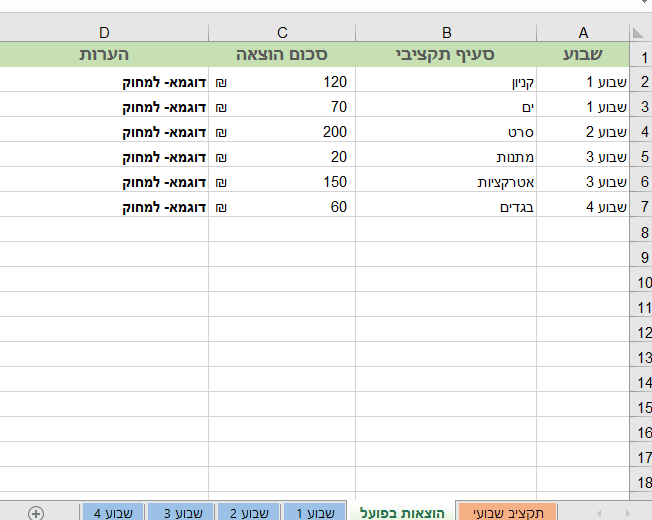The image size is (652, 520).
Task: Go to the שבוע 3 sheet tab
Action: point(181,512)
